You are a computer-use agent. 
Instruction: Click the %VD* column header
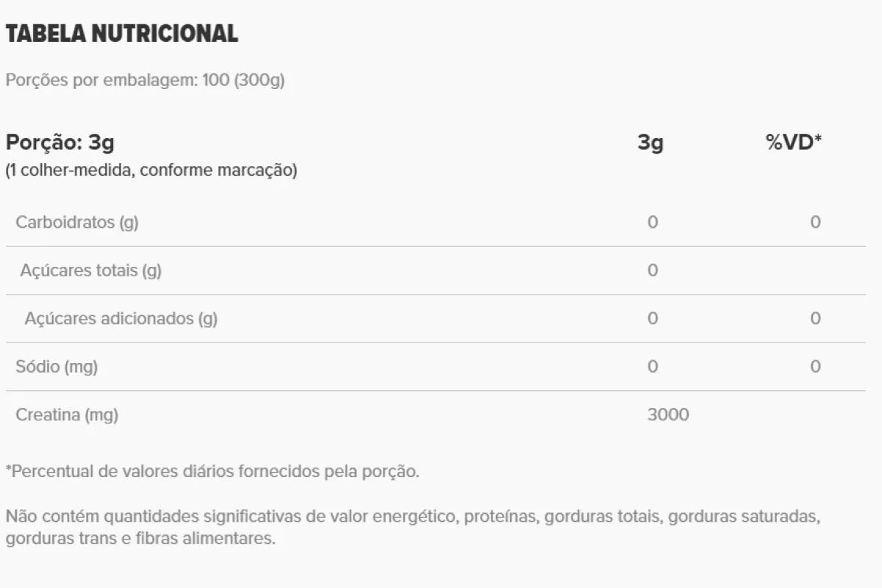point(794,142)
